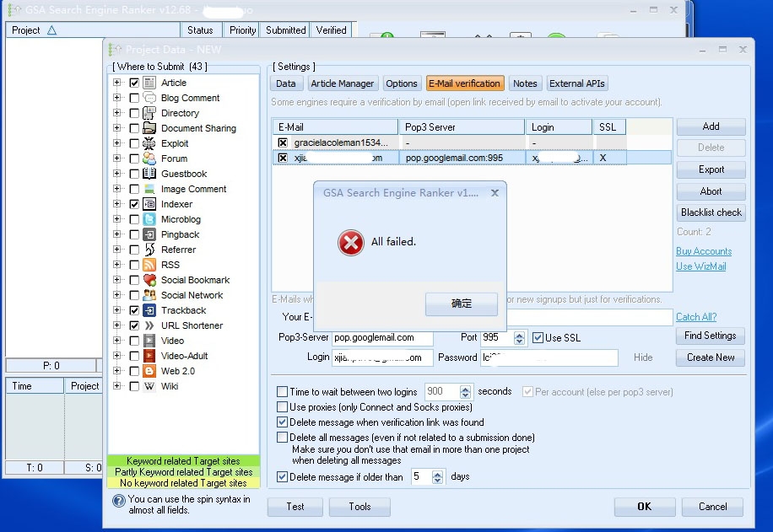Viewport: 773px width, 532px height.
Task: Adjust the seconds wait-time spinner
Action: click(x=465, y=391)
